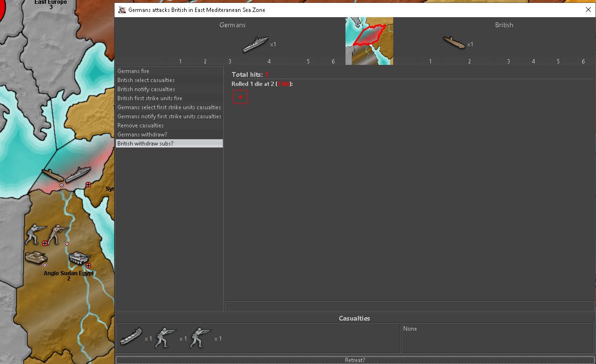The image size is (596, 364).
Task: Click the German battleship icon in attackers panel
Action: [x=256, y=44]
